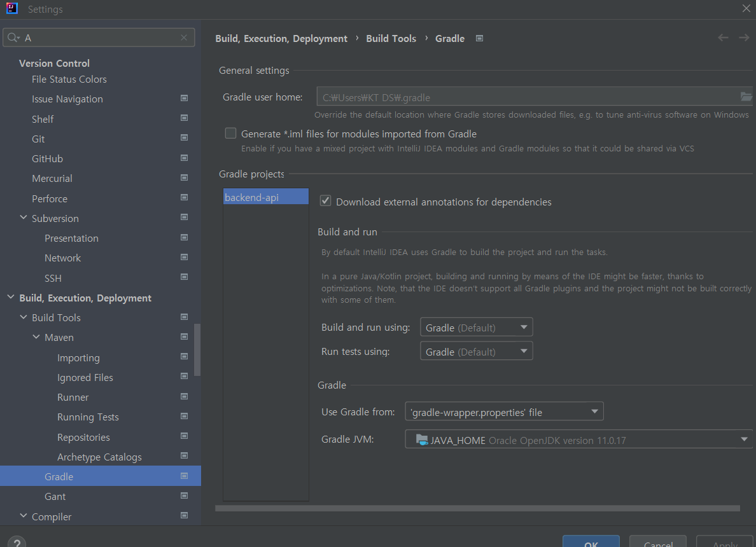Click project-level icon beside Gradle breadcrumb
This screenshot has width=756, height=547.
[x=479, y=39]
